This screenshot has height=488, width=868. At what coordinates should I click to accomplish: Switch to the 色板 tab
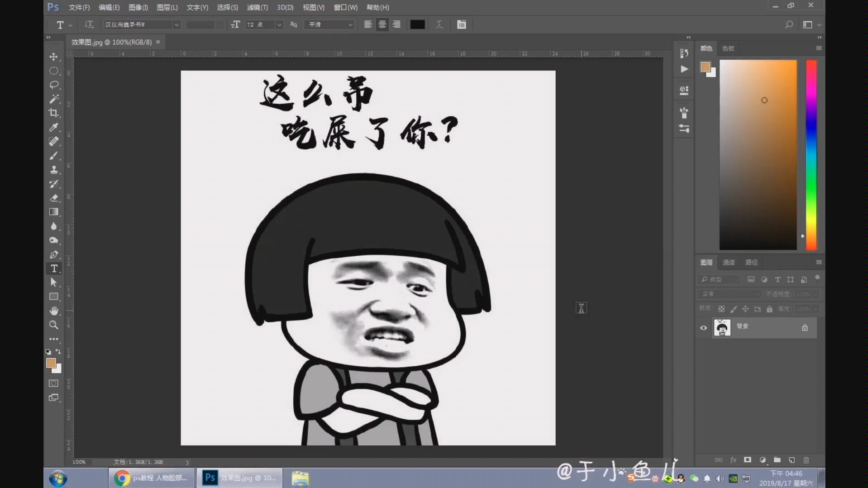coord(728,48)
